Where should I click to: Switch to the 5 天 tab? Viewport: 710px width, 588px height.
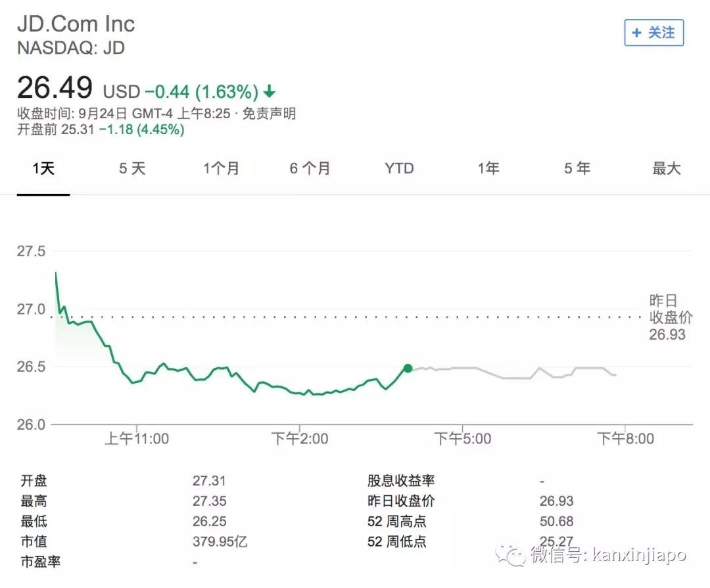pos(131,169)
